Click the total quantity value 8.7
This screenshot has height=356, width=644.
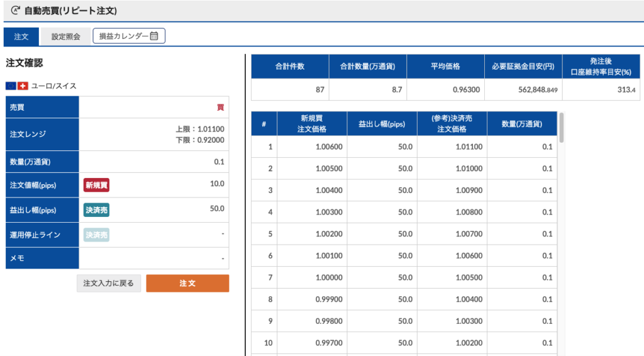point(397,89)
